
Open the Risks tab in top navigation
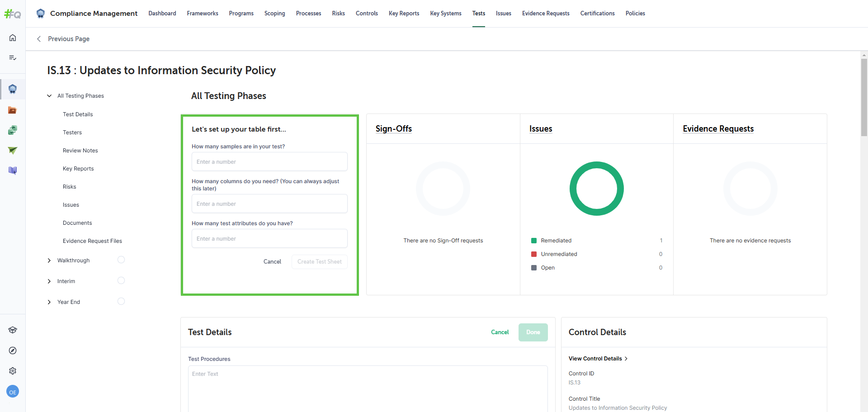(339, 14)
